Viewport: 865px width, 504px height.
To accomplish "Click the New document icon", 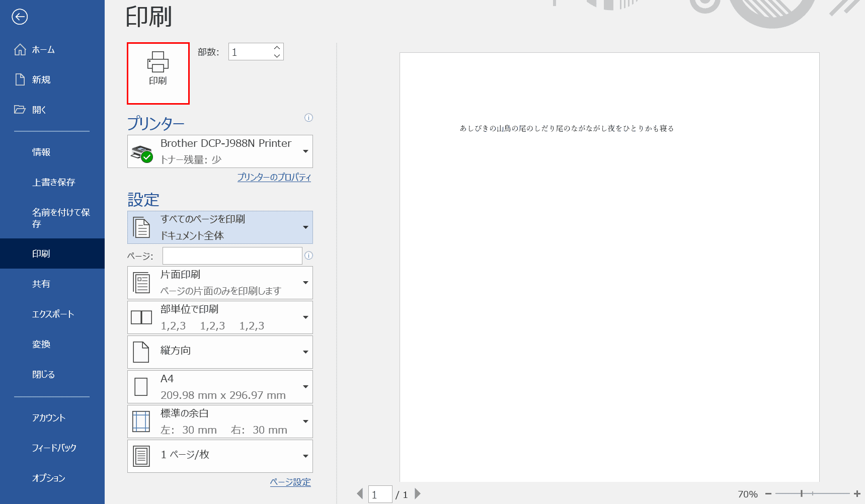I will [x=20, y=79].
